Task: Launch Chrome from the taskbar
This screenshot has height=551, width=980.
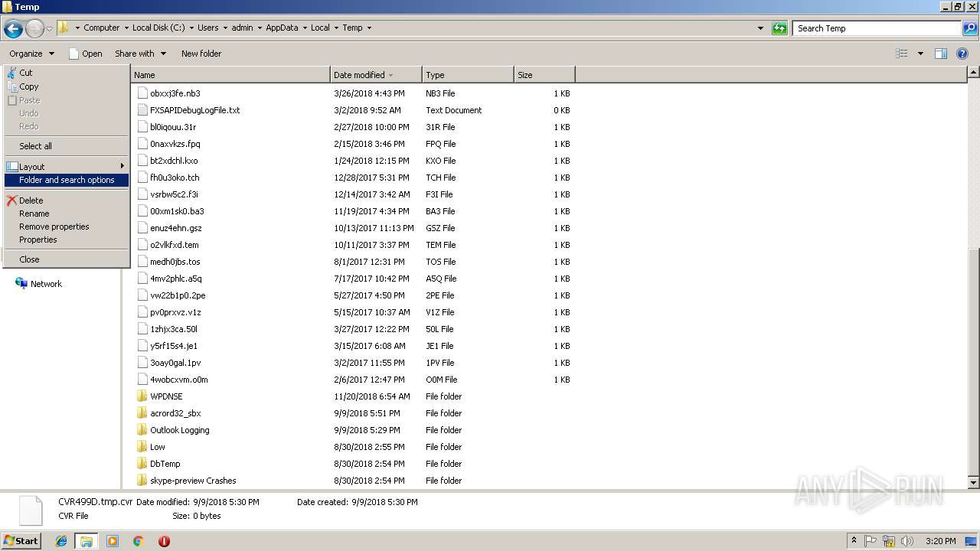Action: pyautogui.click(x=139, y=541)
